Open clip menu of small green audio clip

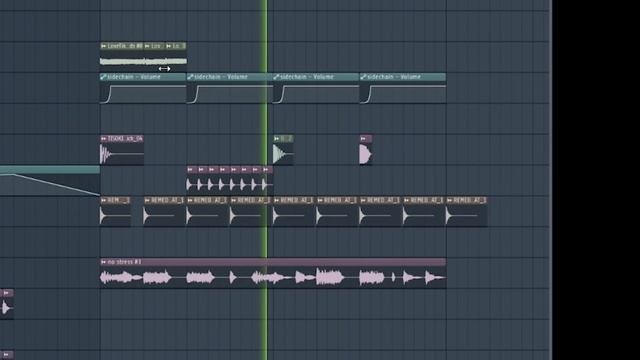277,139
